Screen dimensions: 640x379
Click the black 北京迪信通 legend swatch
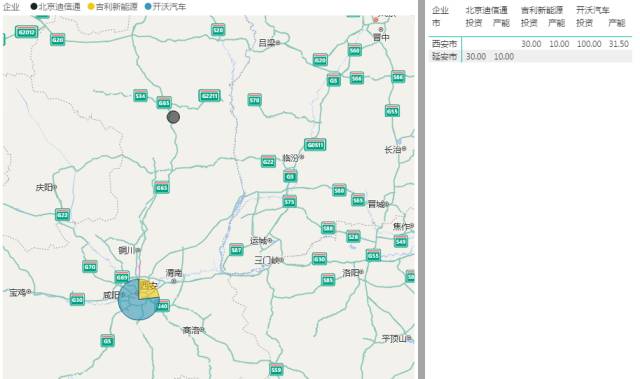click(34, 7)
